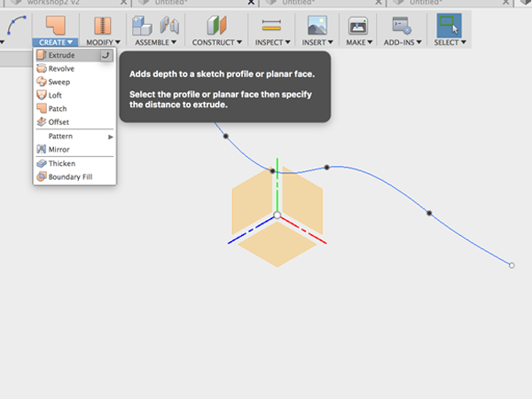
Task: Click the origin center point
Action: (278, 215)
